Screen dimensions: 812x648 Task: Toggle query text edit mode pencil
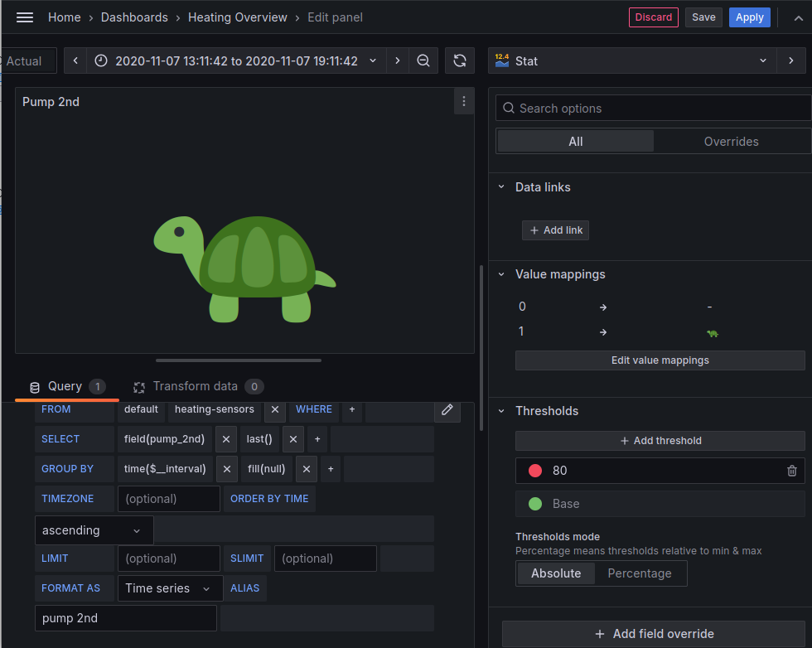tap(447, 409)
